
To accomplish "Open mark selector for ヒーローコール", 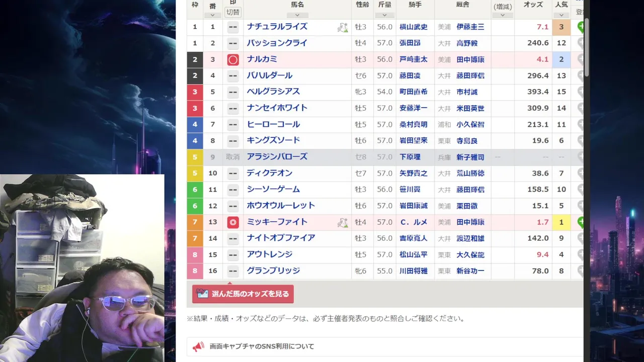I will pos(233,125).
